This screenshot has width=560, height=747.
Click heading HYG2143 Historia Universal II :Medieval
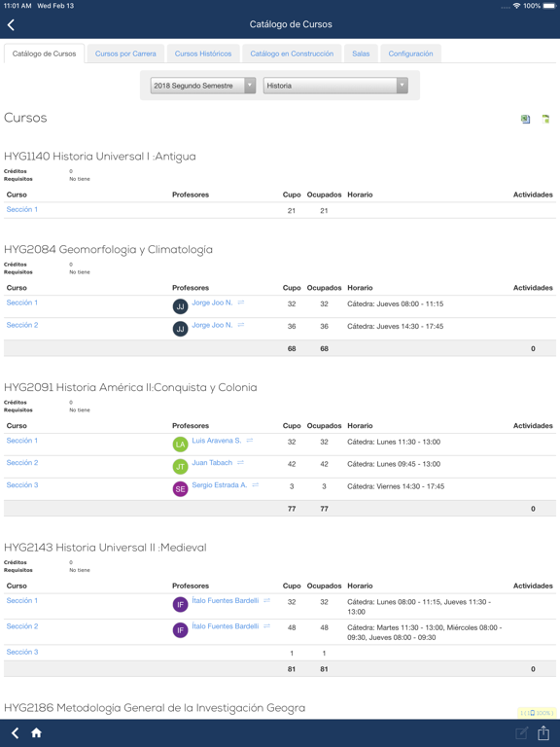(105, 548)
